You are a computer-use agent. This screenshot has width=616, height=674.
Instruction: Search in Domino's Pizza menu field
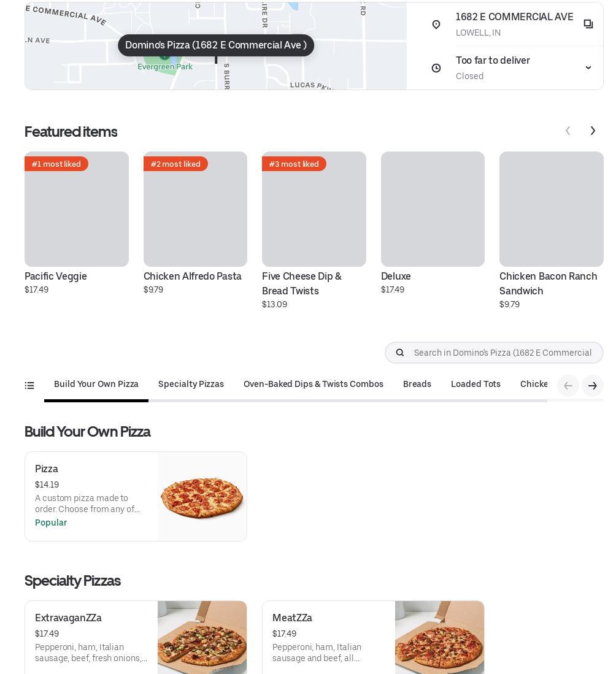pyautogui.click(x=502, y=353)
